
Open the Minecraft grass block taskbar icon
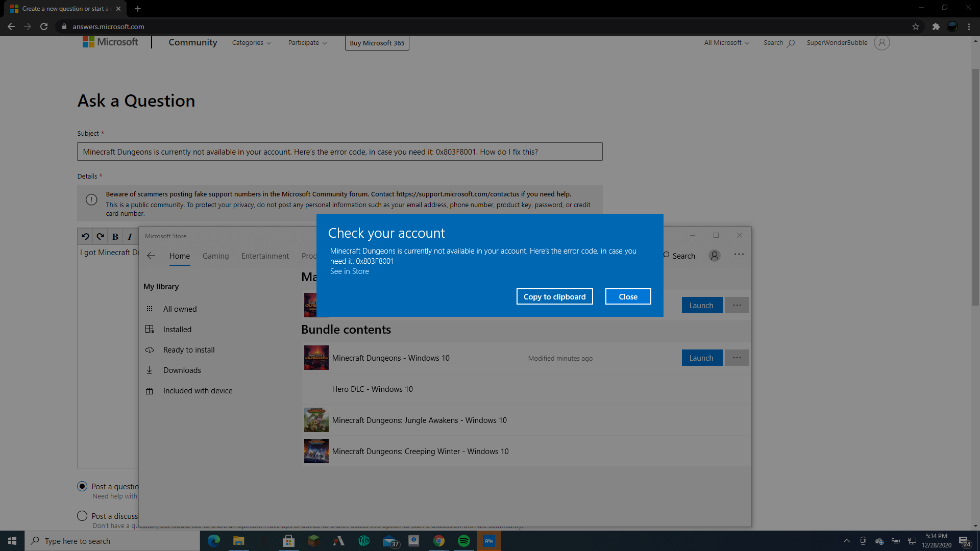(313, 541)
